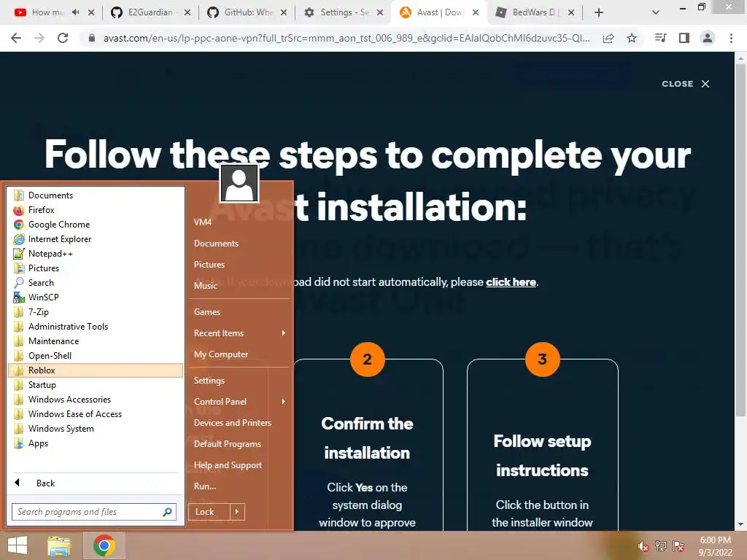The height and width of the screenshot is (560, 747).
Task: Click the taskbar clock showing 6:00 PM
Action: 715,546
